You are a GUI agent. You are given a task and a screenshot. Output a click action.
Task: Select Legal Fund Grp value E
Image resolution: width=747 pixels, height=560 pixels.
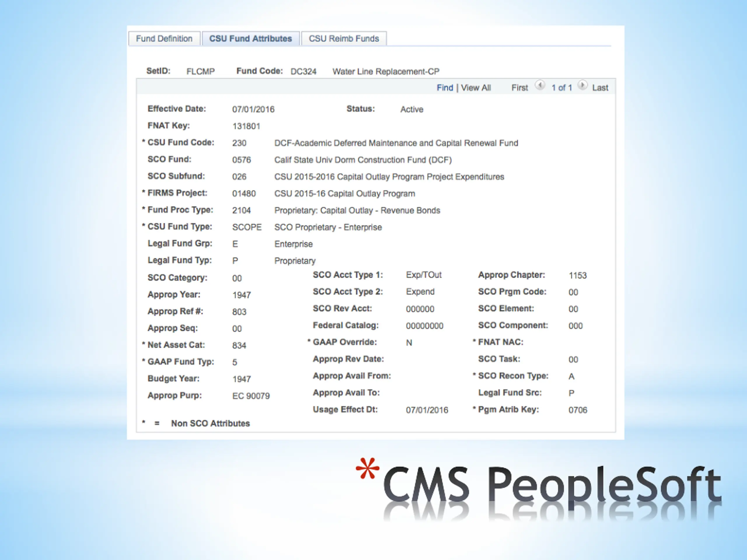coord(235,244)
